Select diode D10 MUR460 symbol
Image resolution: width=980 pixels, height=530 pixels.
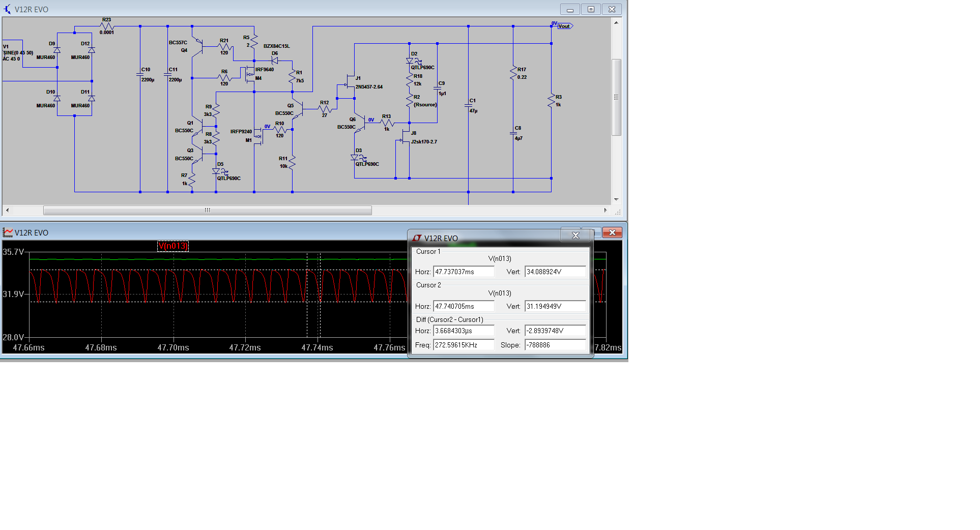(57, 98)
